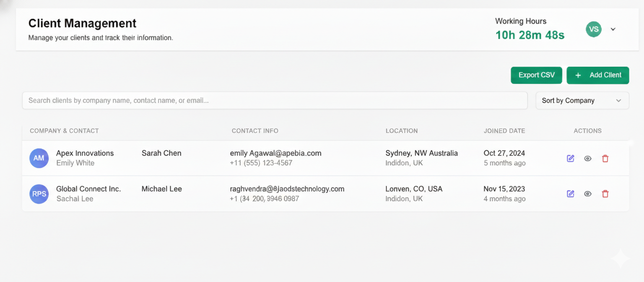644x282 pixels.
Task: Click the COMPANY & CONTACT column header
Action: (64, 131)
